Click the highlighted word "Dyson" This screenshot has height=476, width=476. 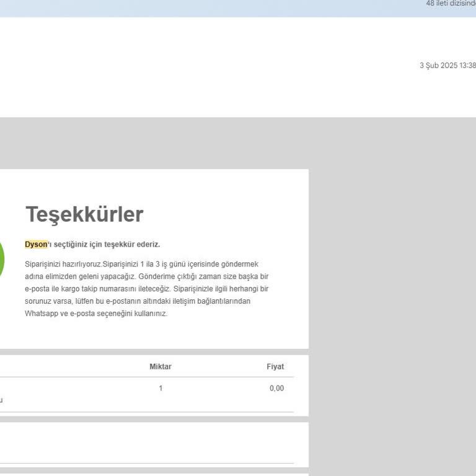[x=36, y=244]
